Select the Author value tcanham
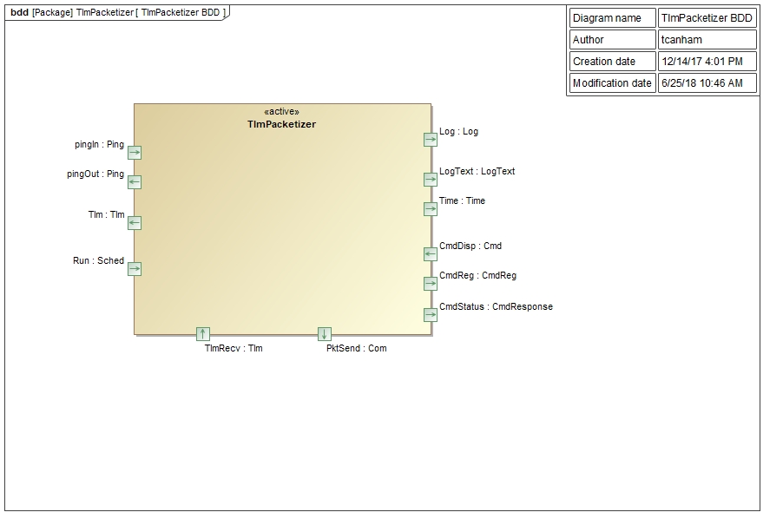This screenshot has height=532, width=783. (x=681, y=39)
